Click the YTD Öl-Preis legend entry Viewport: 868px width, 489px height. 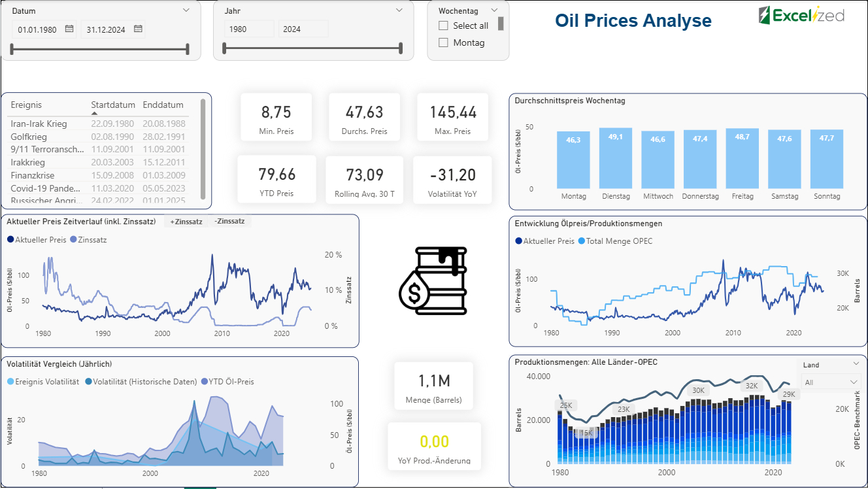pos(228,382)
